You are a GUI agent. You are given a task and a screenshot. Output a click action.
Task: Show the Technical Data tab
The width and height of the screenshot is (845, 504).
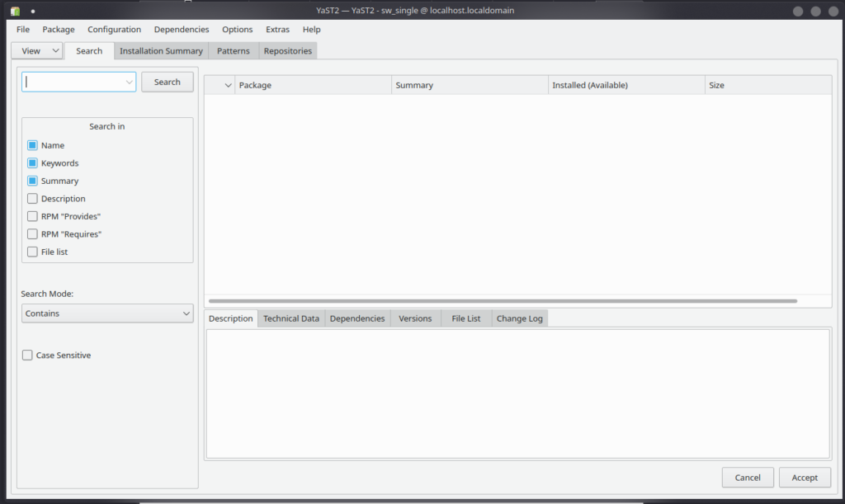(291, 318)
